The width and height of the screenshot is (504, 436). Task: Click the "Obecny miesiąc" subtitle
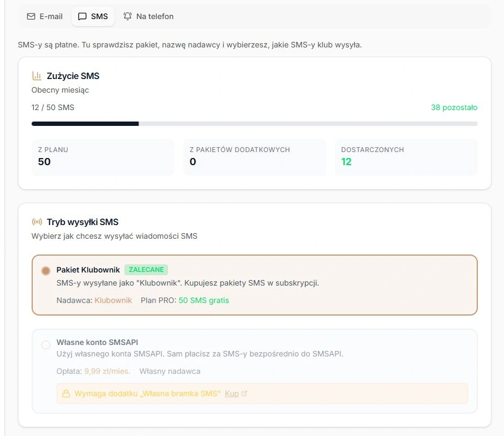[x=60, y=90]
